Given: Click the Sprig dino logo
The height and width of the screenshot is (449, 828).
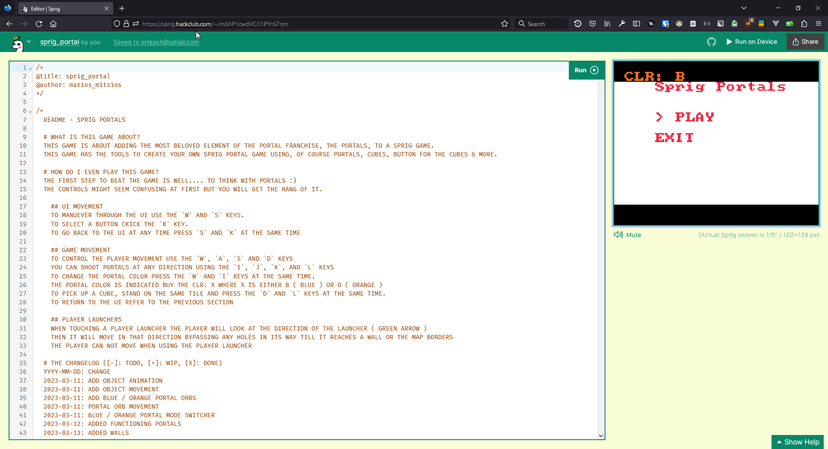Looking at the screenshot, I should point(17,43).
